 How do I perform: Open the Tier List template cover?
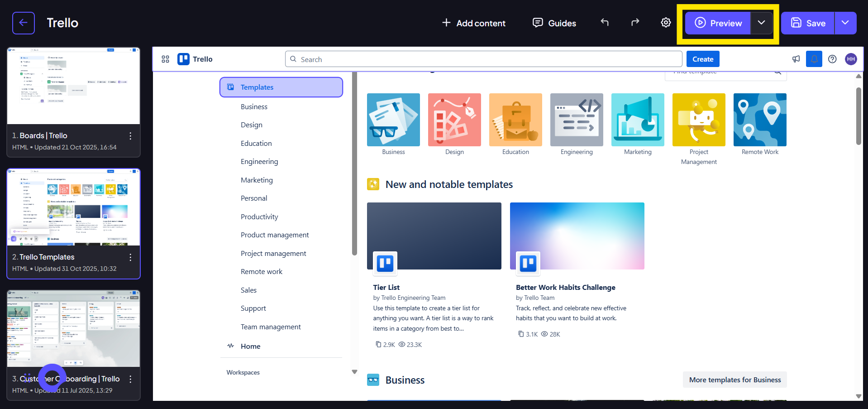434,236
